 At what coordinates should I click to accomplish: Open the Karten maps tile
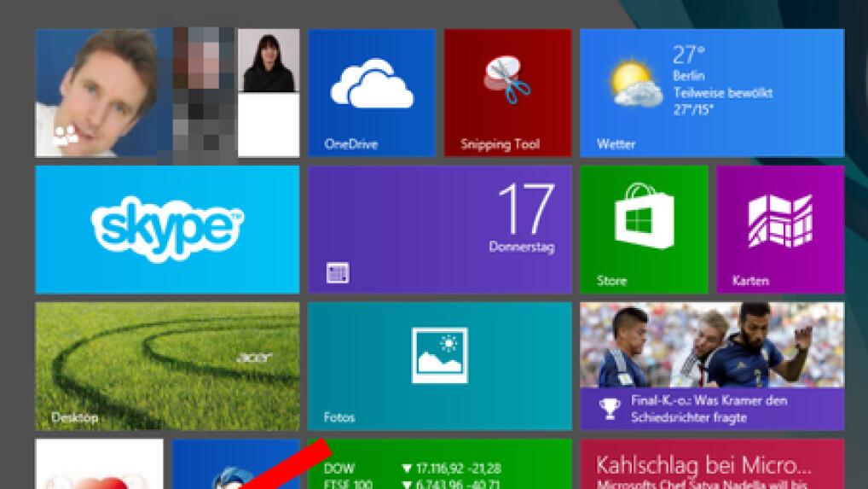(x=780, y=230)
